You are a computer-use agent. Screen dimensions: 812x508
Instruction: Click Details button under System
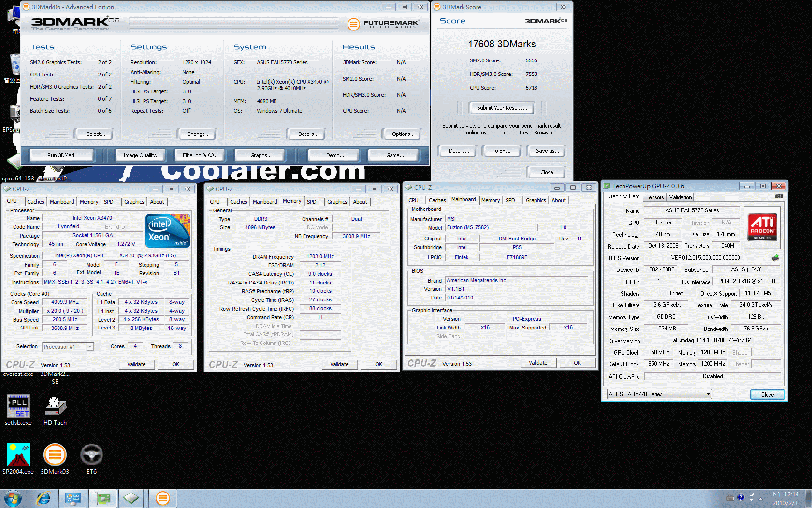pyautogui.click(x=306, y=134)
